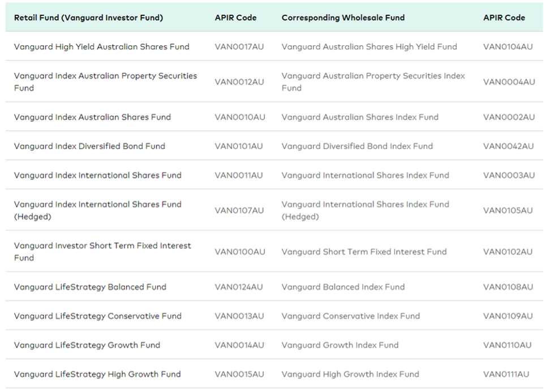Click 'Vanguard Australian Shares High Yield Fund' wholesale cell
The height and width of the screenshot is (392, 554).
(x=369, y=46)
